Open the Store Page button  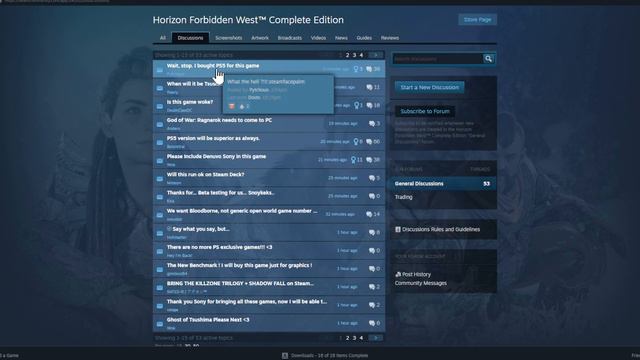point(477,20)
